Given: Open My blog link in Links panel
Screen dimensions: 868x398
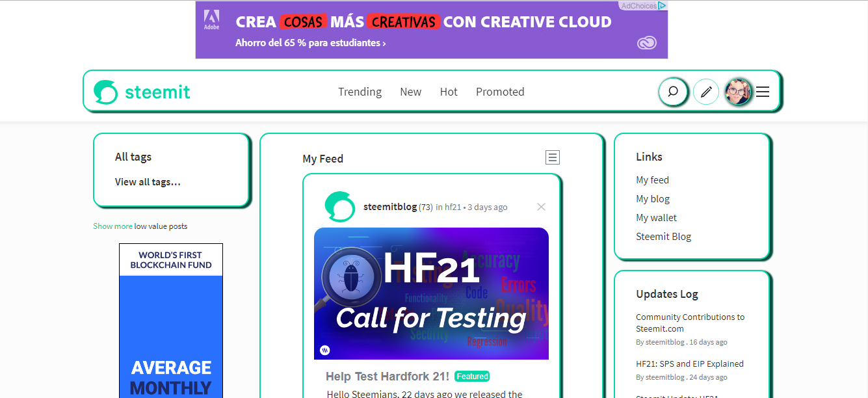Looking at the screenshot, I should click(653, 199).
